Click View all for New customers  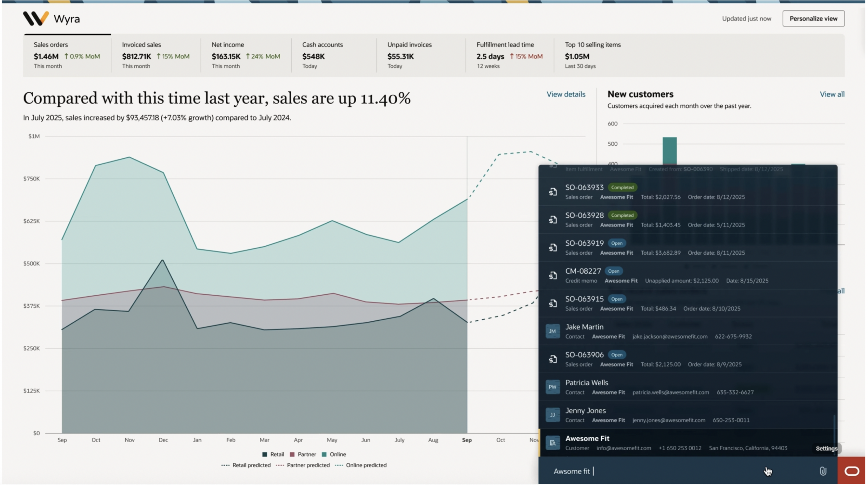pyautogui.click(x=832, y=94)
